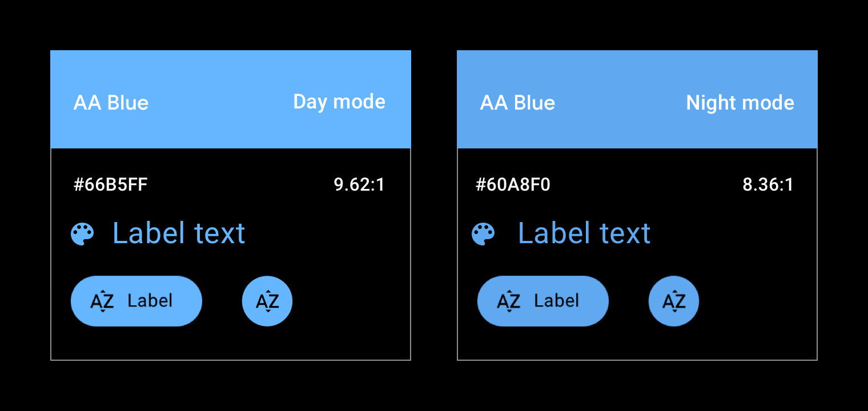
Task: Switch to the Day mode card header
Action: point(231,99)
